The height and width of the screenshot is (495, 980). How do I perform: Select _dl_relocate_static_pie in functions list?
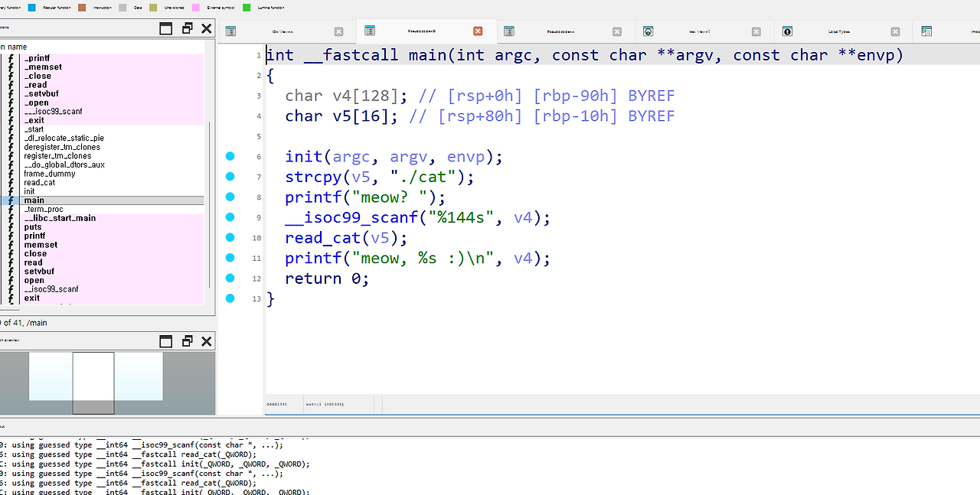click(64, 138)
